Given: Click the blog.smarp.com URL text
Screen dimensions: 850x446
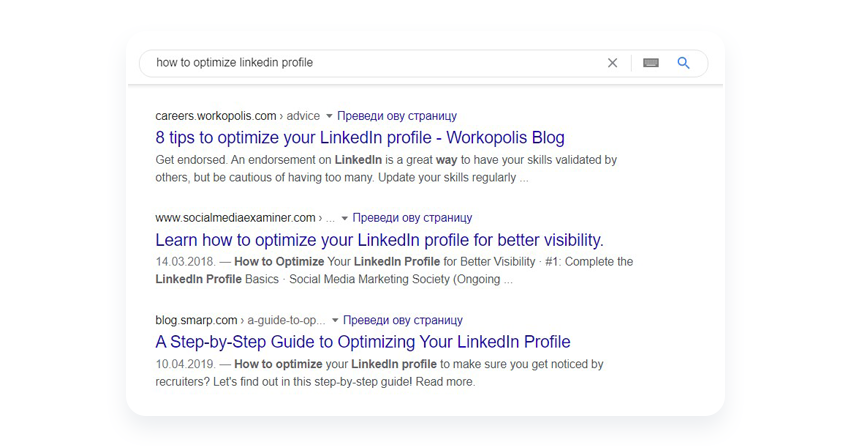Looking at the screenshot, I should (196, 320).
